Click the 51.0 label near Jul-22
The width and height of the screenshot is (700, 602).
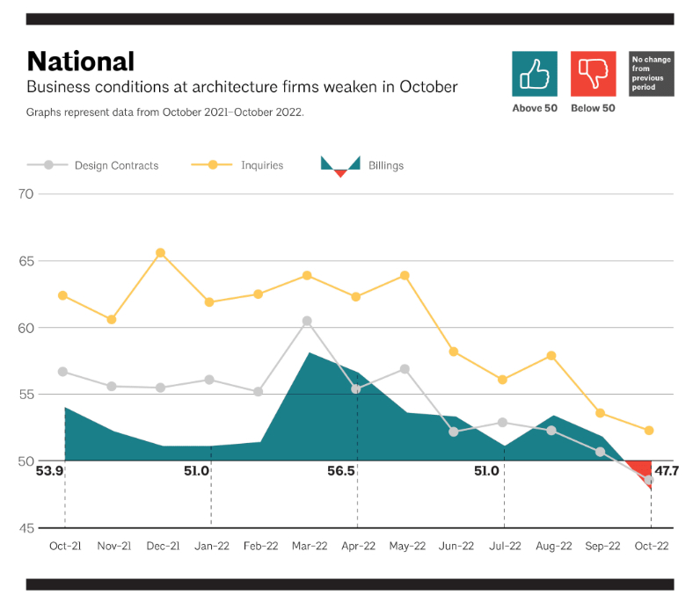click(486, 471)
